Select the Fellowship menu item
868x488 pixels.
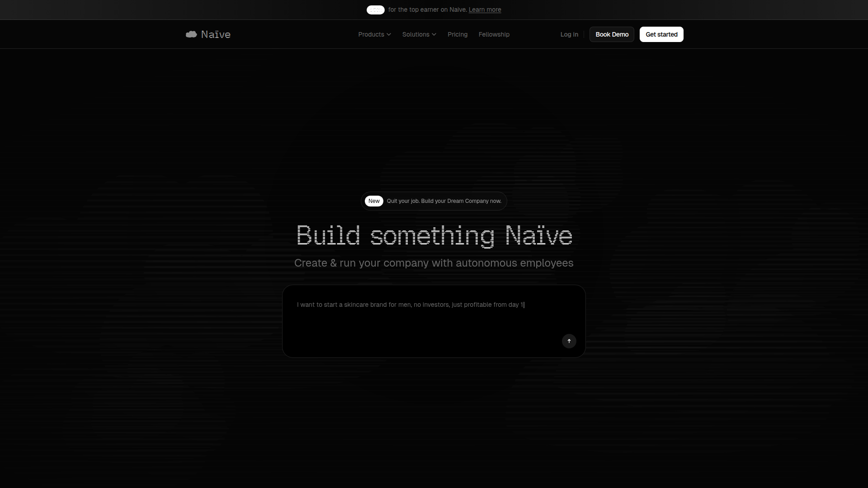[x=494, y=34]
